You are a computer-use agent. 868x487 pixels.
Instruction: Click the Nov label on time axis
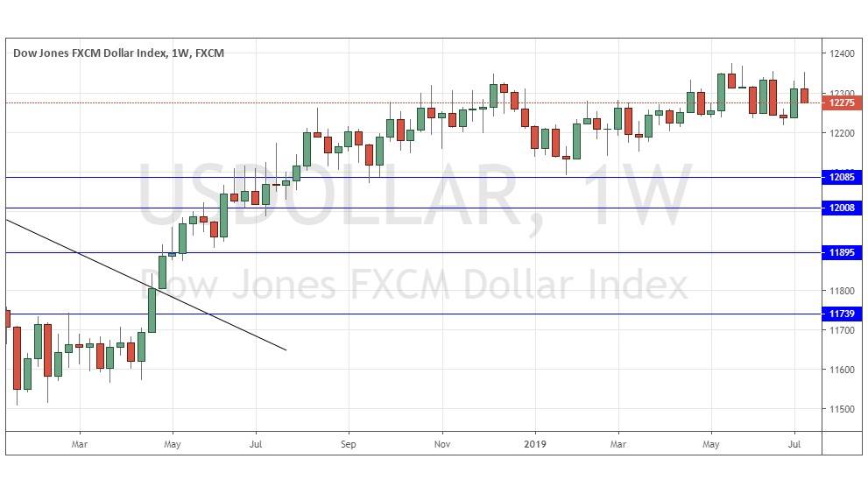click(x=442, y=443)
